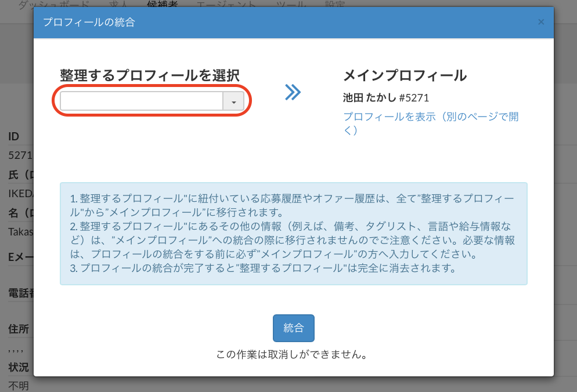577x392 pixels.
Task: Open the 求人 tab
Action: [x=118, y=5]
